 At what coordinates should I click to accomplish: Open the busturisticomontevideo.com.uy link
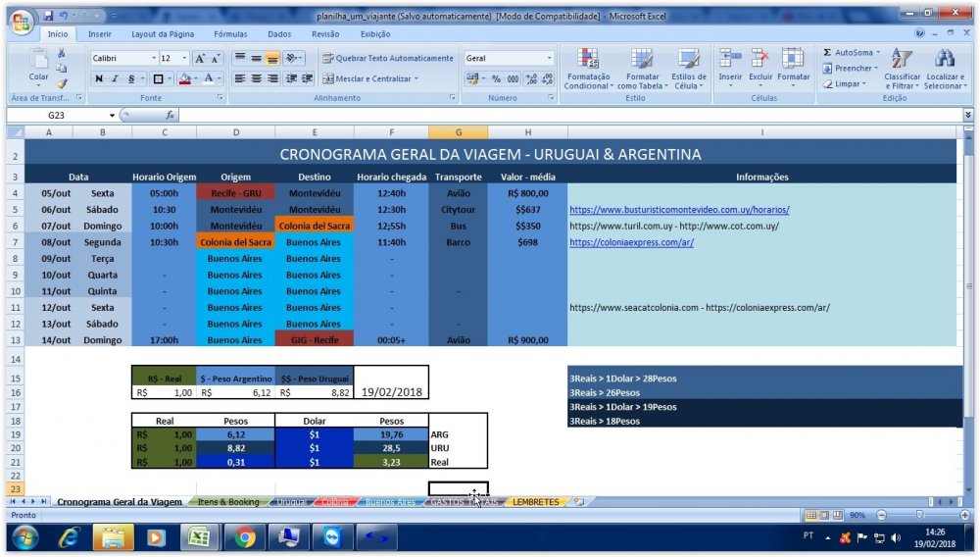pyautogui.click(x=679, y=210)
